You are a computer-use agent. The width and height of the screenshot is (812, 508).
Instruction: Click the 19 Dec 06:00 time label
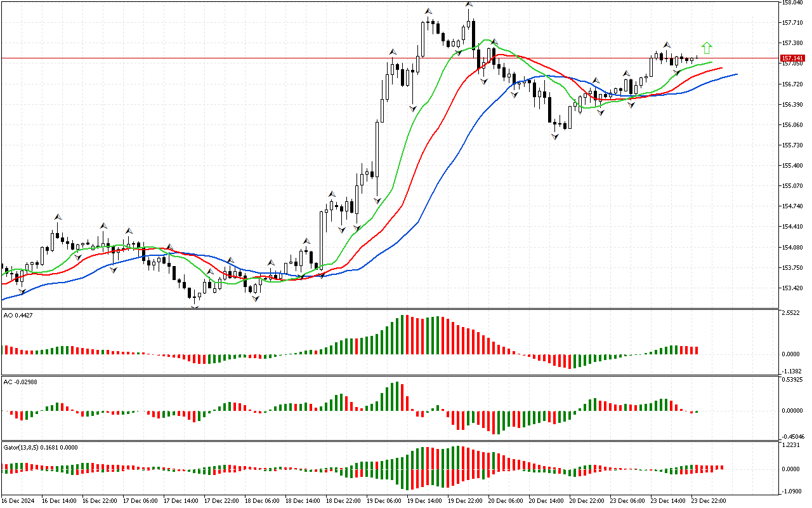pos(383,500)
